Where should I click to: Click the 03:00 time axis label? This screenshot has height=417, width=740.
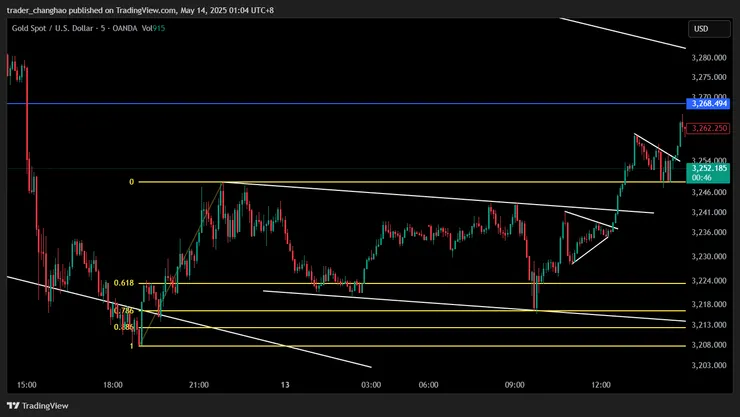click(x=371, y=385)
